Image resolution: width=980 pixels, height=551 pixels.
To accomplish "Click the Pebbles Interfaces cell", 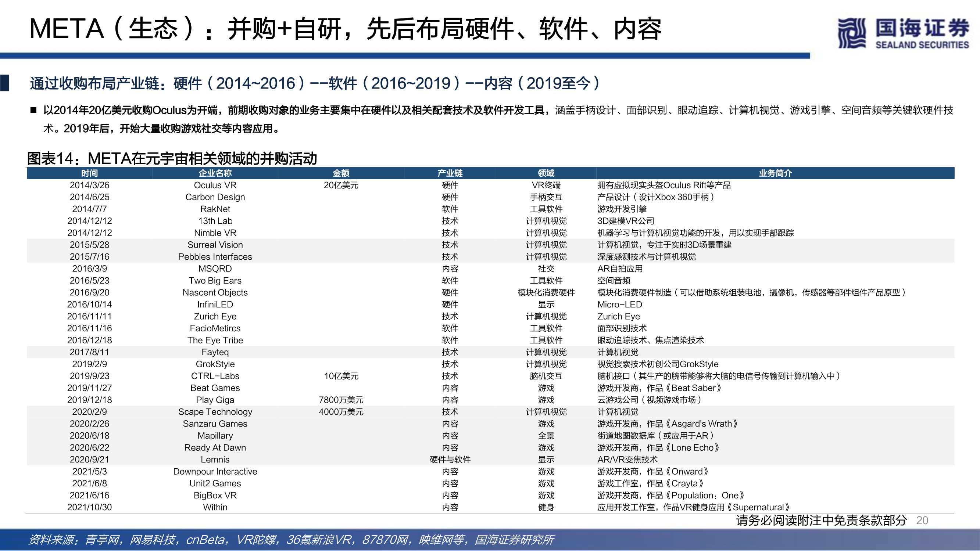I will pos(215,257).
